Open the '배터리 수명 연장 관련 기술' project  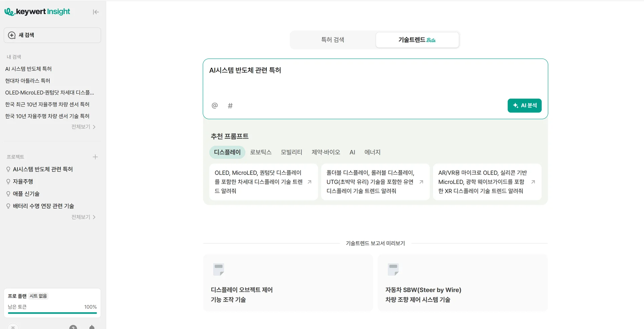pyautogui.click(x=43, y=206)
